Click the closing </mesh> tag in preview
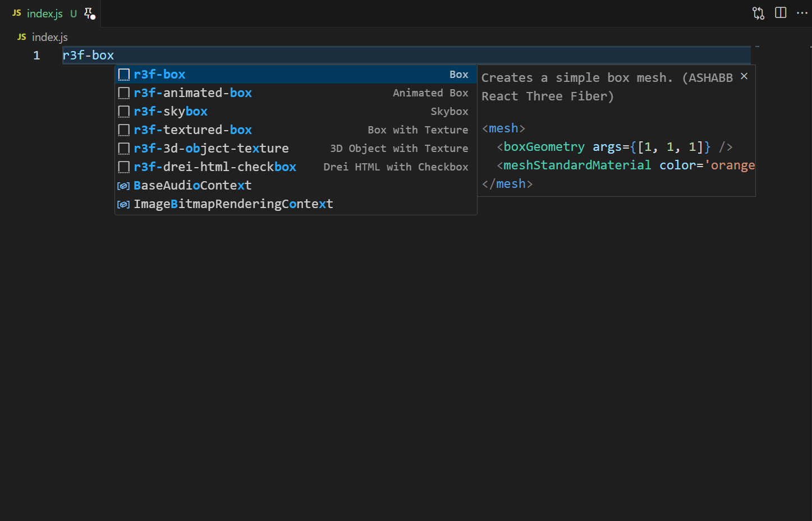This screenshot has height=521, width=812. pyautogui.click(x=507, y=184)
